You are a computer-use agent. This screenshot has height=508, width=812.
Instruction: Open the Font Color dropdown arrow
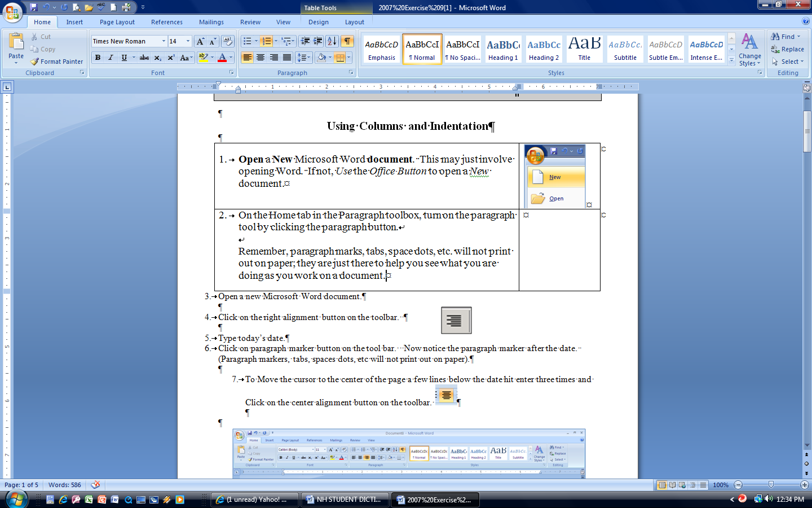pyautogui.click(x=231, y=58)
